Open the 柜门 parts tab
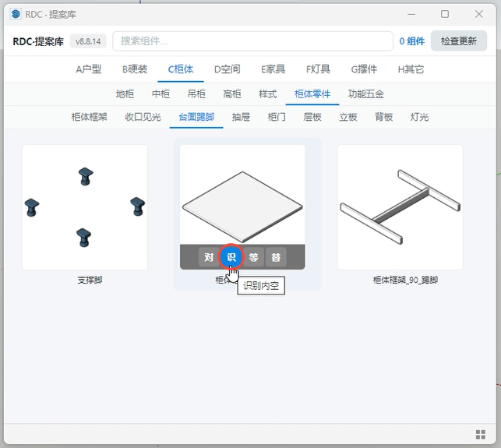 point(277,117)
